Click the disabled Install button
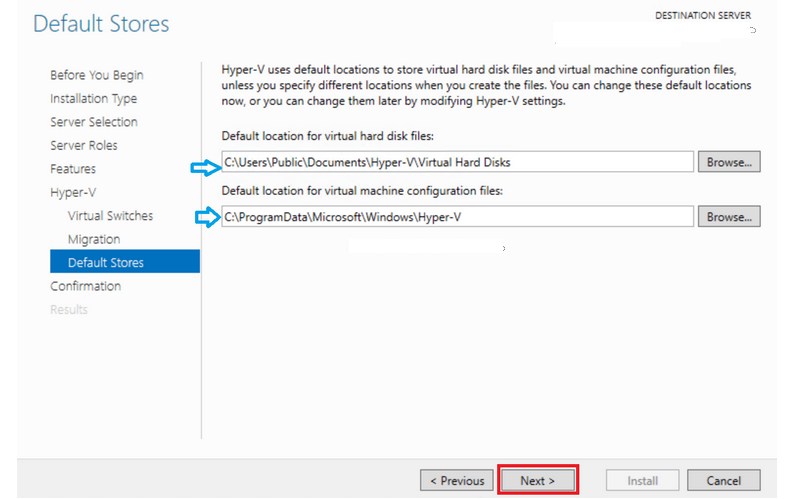The height and width of the screenshot is (499, 787). click(x=642, y=480)
